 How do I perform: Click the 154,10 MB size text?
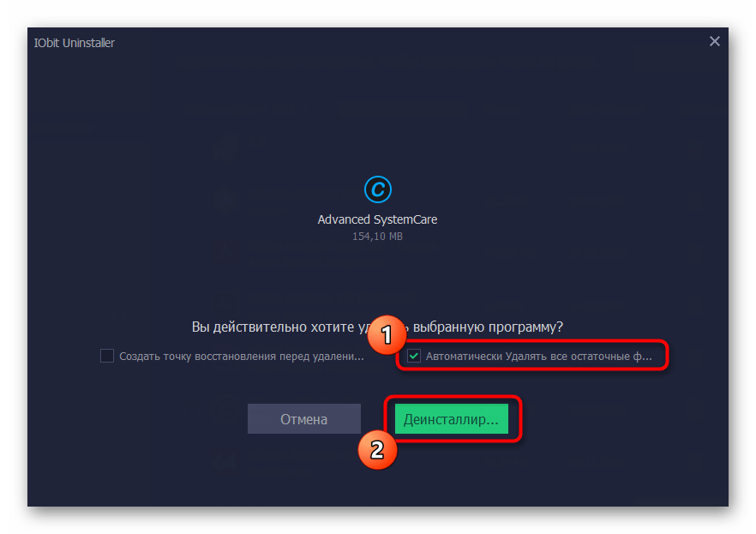[377, 237]
